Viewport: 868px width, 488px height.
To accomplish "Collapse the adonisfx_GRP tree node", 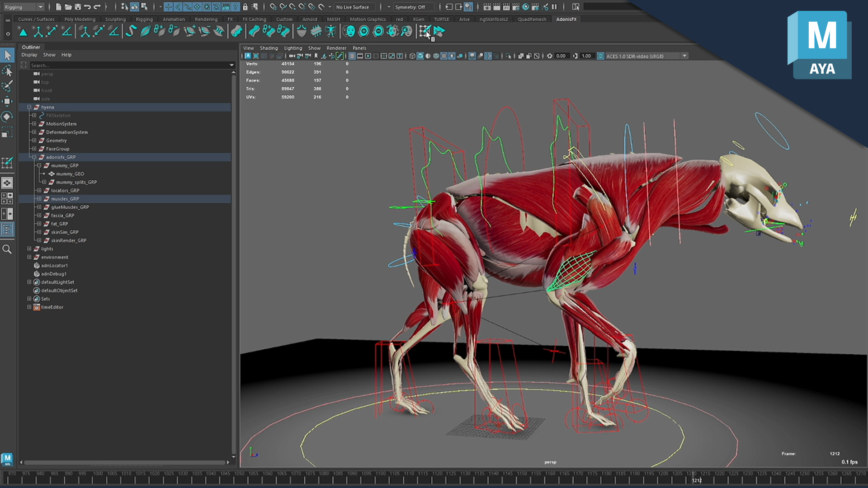I will [x=34, y=157].
